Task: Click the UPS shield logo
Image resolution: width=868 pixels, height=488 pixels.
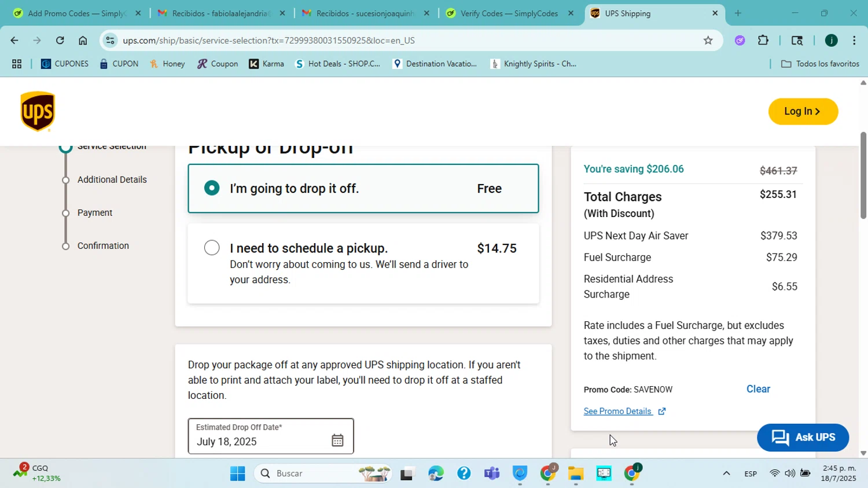Action: coord(38,111)
